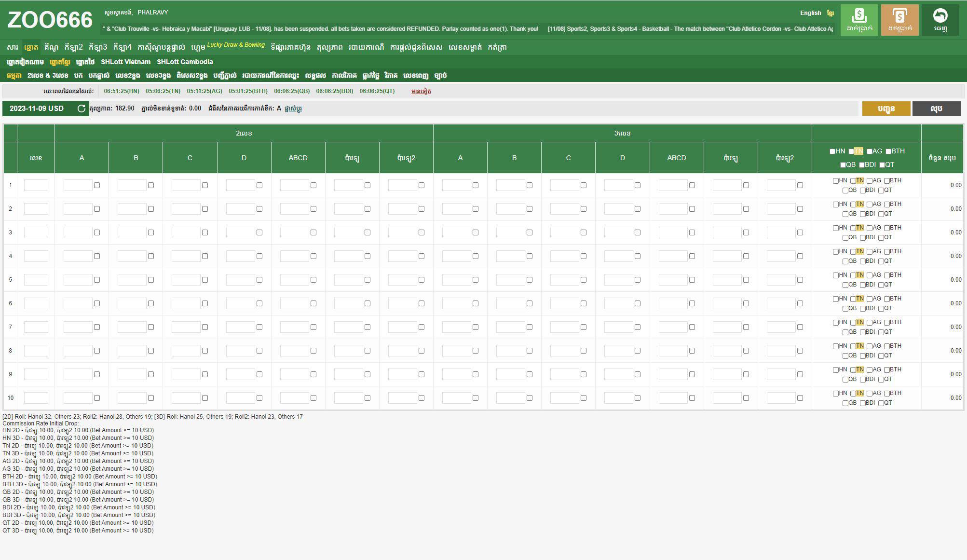Click the ZOO666 logo
Screen dimensions: 967x560
point(50,20)
